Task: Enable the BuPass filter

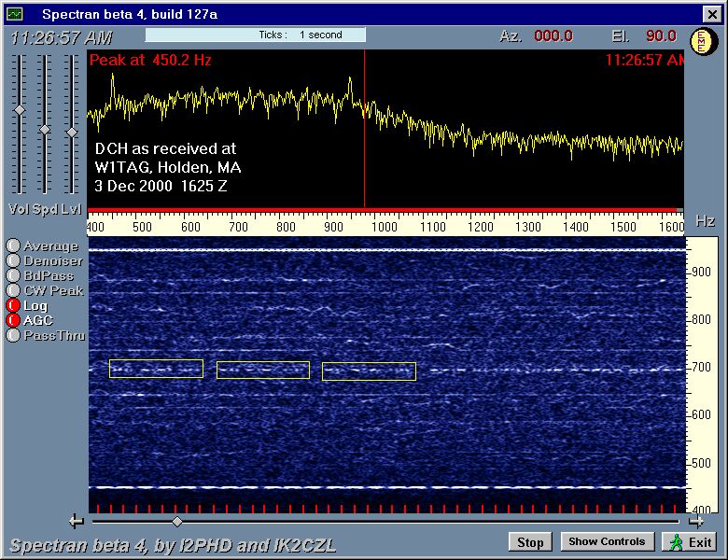Action: tap(14, 276)
